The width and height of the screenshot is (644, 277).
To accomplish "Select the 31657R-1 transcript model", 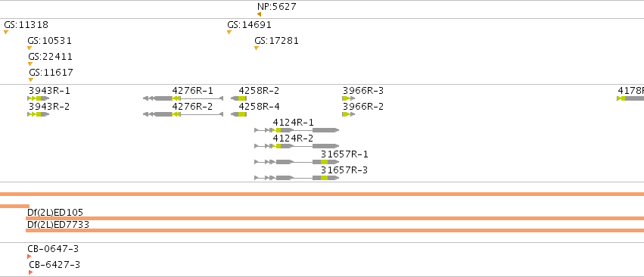I will point(297,162).
